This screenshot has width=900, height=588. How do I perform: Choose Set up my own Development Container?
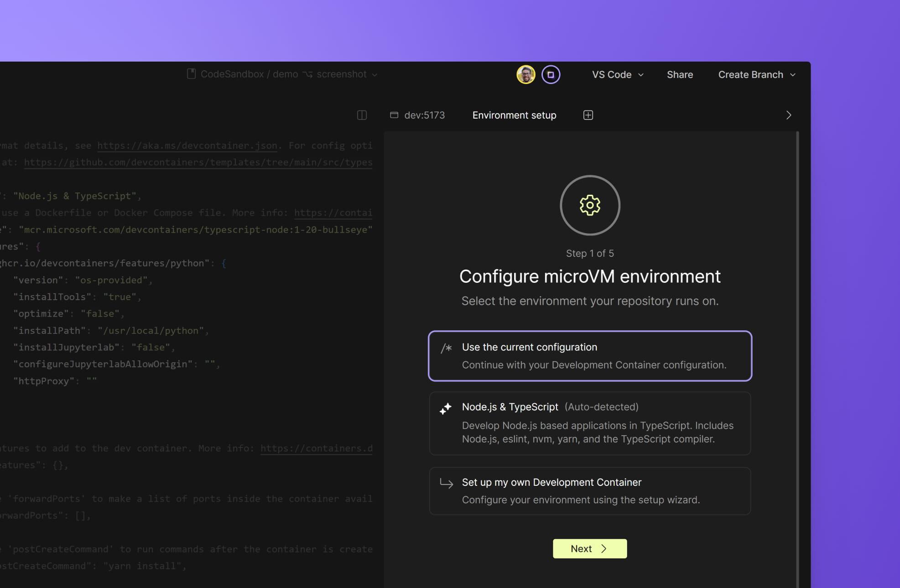(590, 490)
